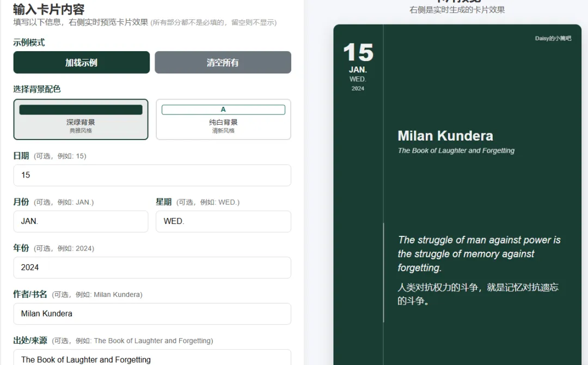Click 2024 year text on preview card

(358, 89)
